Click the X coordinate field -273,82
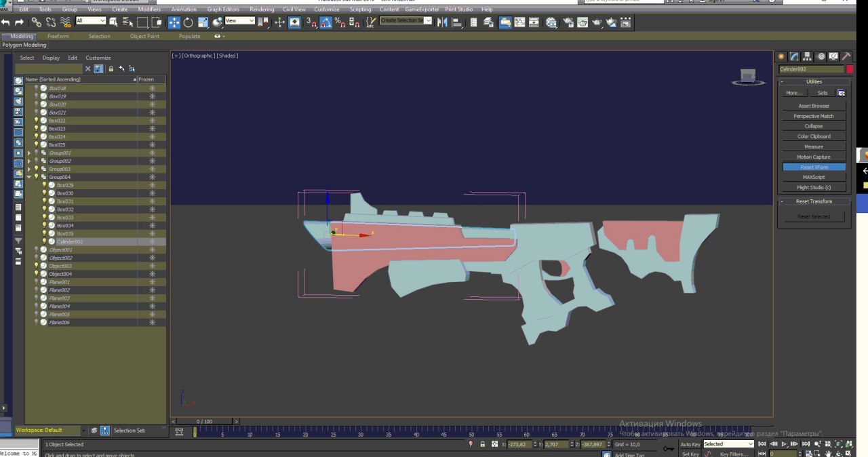 519,444
